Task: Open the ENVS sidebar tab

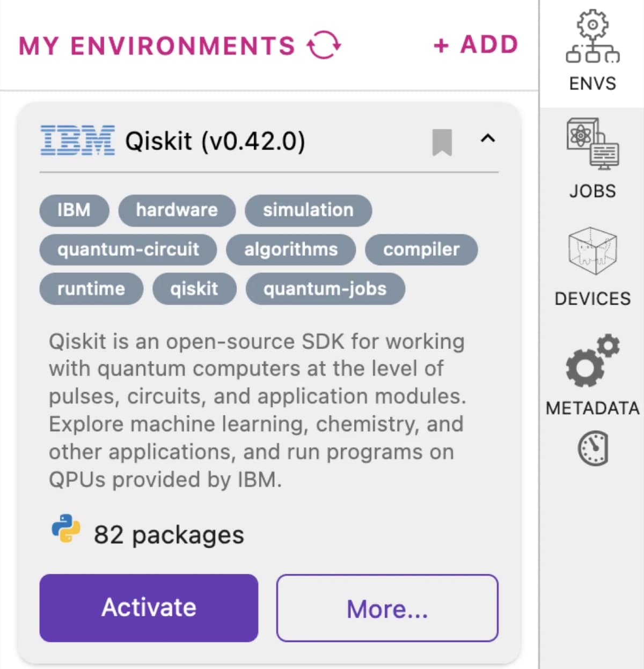Action: (592, 52)
